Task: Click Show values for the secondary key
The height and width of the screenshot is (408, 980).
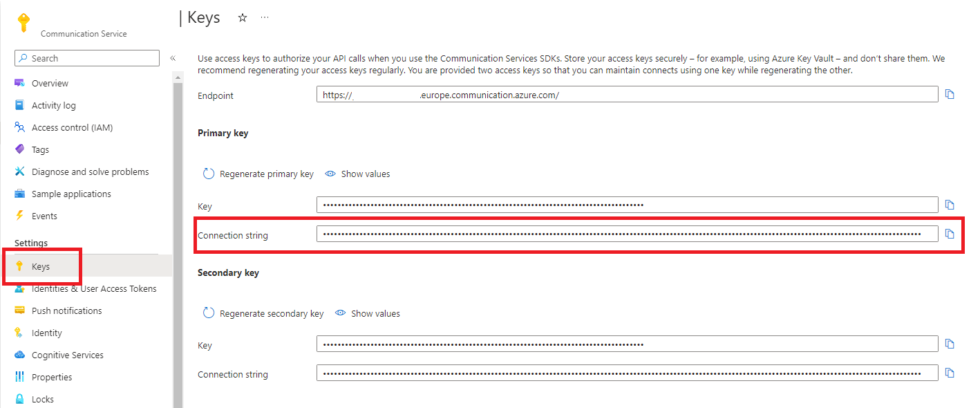Action: click(375, 313)
